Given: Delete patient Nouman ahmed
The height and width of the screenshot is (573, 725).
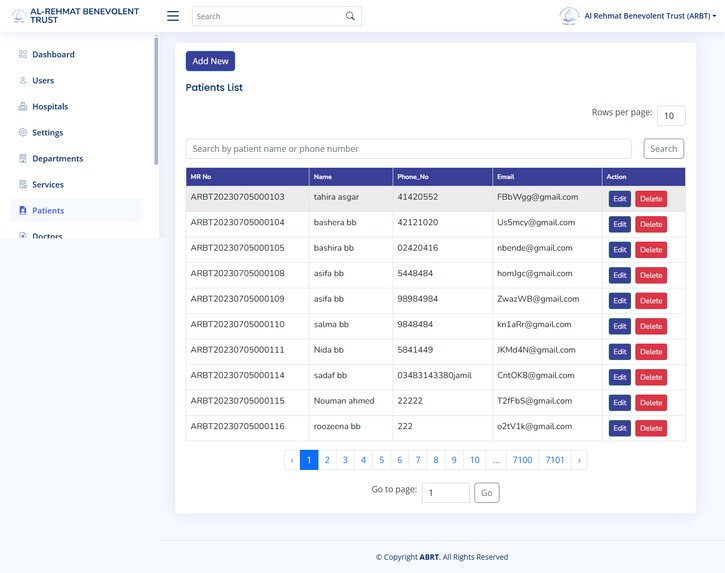Looking at the screenshot, I should point(651,402).
